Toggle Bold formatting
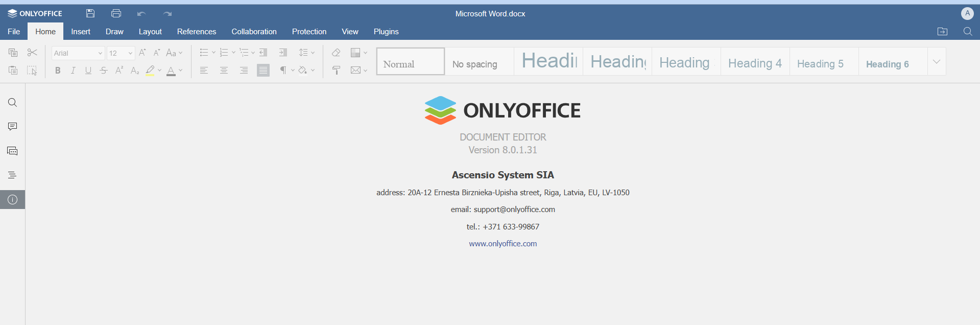980x325 pixels. pos(58,71)
